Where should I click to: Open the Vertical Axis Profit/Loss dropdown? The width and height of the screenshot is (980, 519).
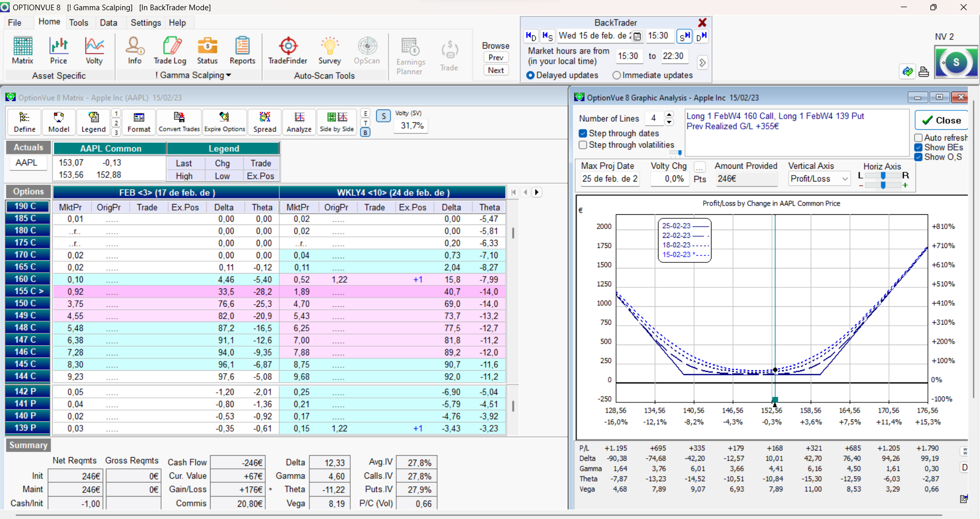click(845, 179)
